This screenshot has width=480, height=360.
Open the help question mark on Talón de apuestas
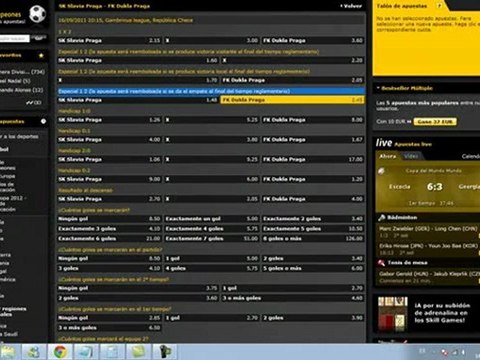[x=439, y=6]
